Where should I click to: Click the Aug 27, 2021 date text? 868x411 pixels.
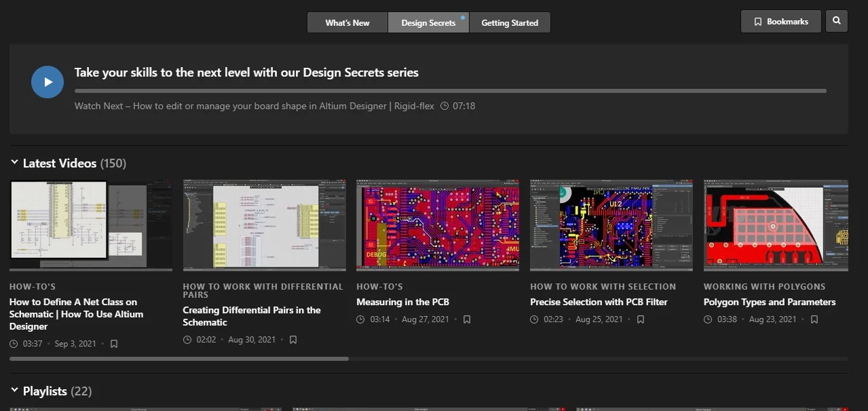tap(426, 319)
